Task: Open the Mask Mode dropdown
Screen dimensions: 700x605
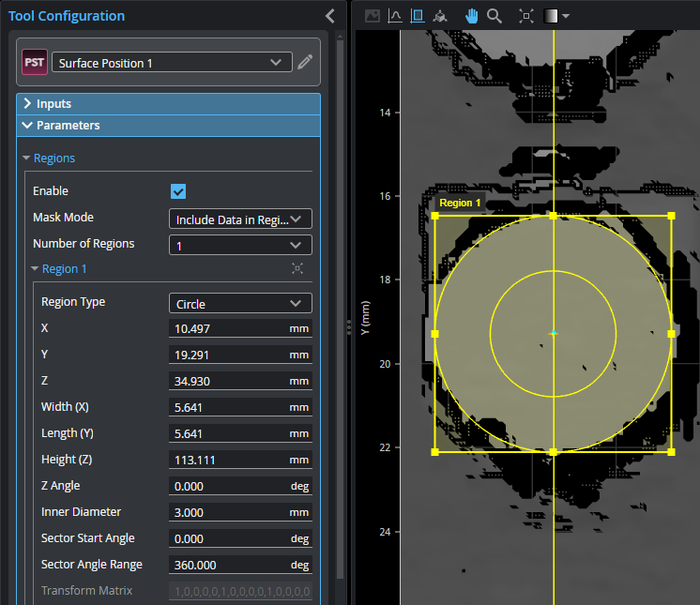Action: pyautogui.click(x=240, y=219)
